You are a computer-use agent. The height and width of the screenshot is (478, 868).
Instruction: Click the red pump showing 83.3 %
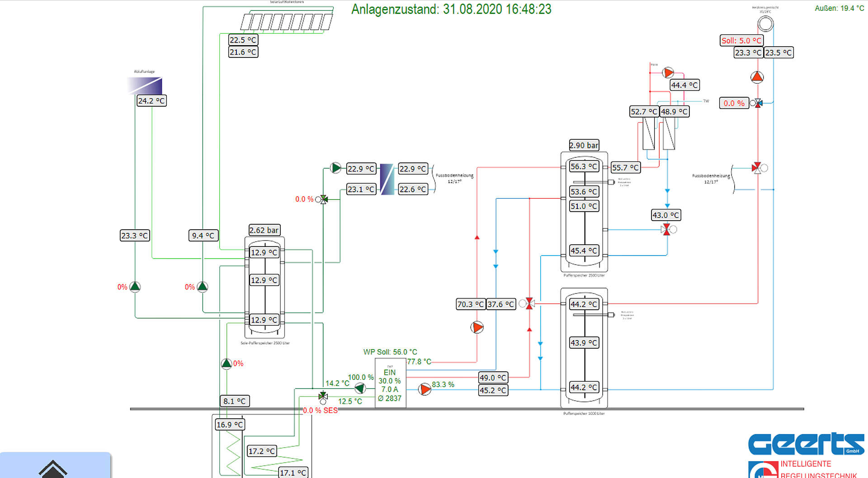[x=425, y=389]
